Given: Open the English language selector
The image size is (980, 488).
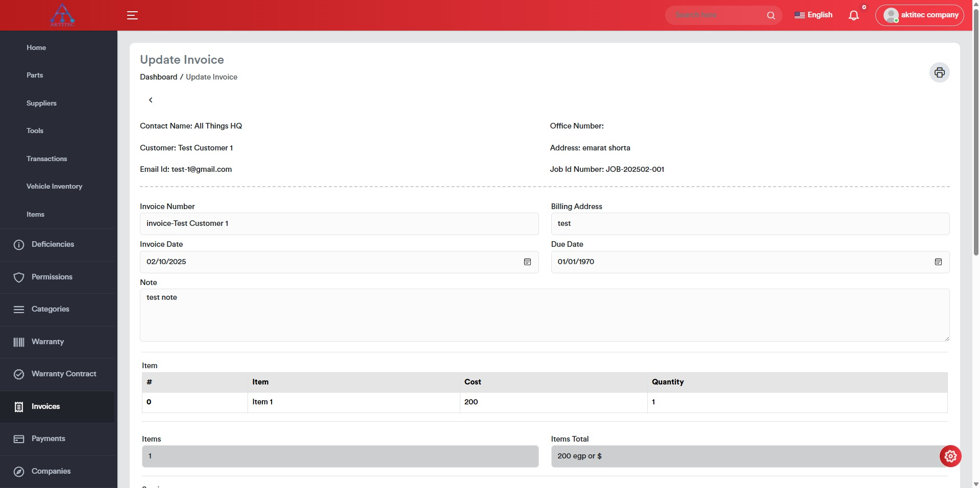Looking at the screenshot, I should click(x=814, y=15).
